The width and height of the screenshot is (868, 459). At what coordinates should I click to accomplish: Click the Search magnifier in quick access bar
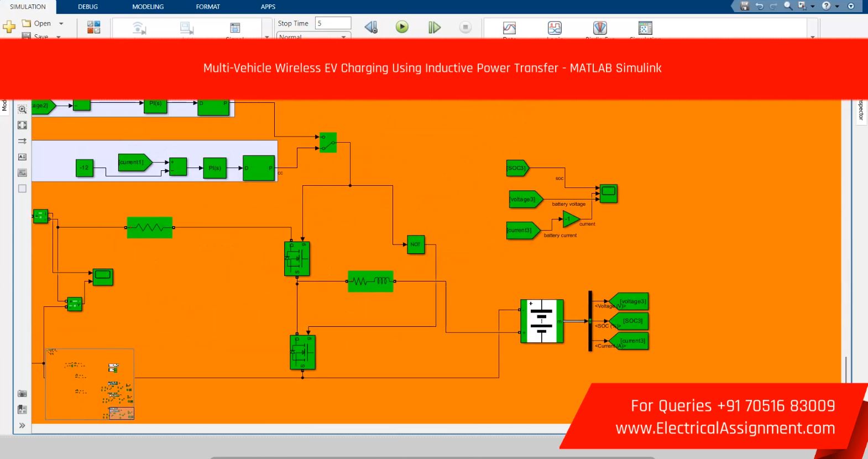coord(788,6)
